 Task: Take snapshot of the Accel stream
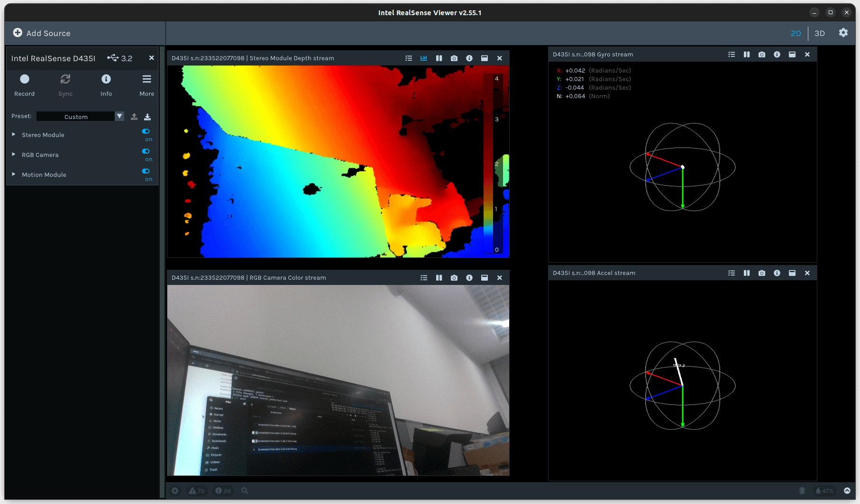(x=762, y=273)
